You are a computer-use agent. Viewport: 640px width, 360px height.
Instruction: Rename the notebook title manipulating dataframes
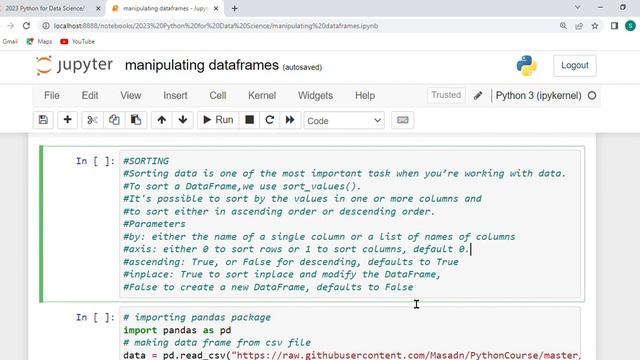click(x=202, y=65)
